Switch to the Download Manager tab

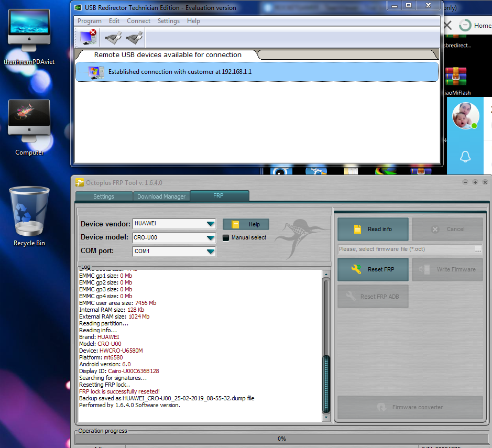coord(161,196)
